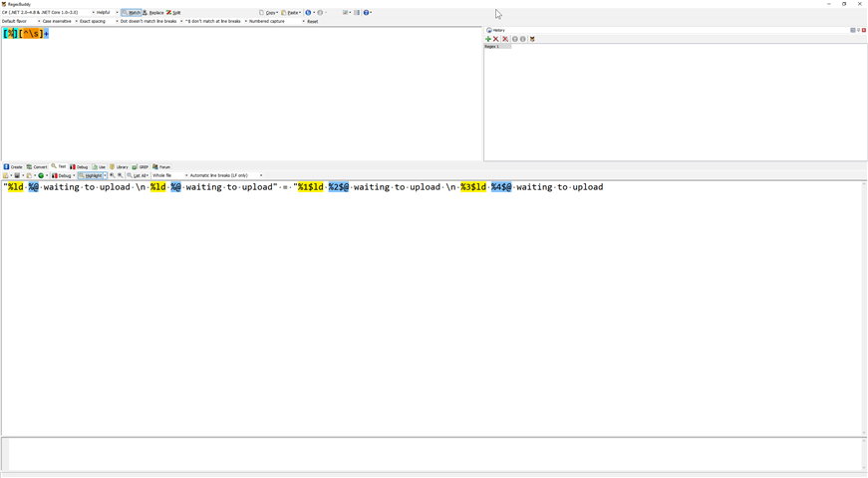The height and width of the screenshot is (478, 868).
Task: Close the History panel
Action: [x=864, y=30]
